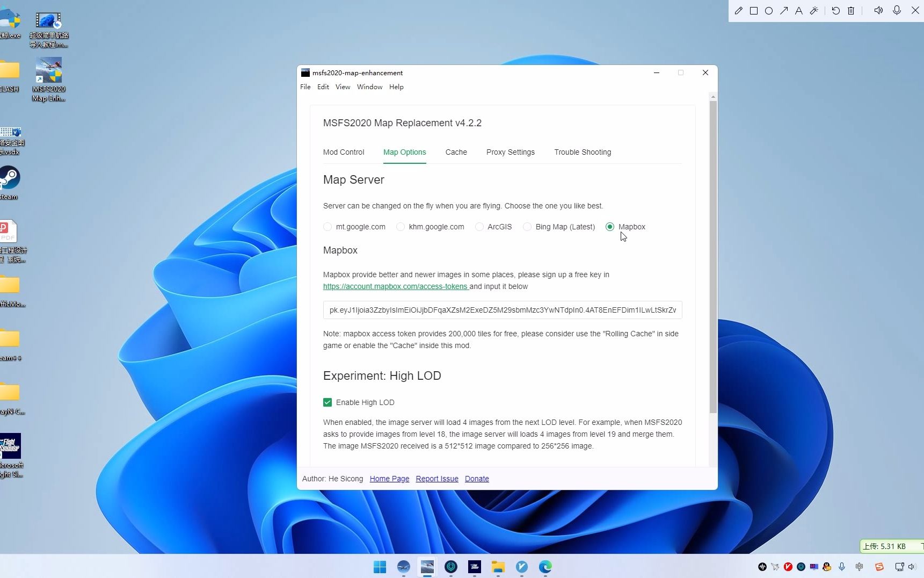This screenshot has height=578, width=924.
Task: Click the volume icon in system tray
Action: tap(912, 567)
